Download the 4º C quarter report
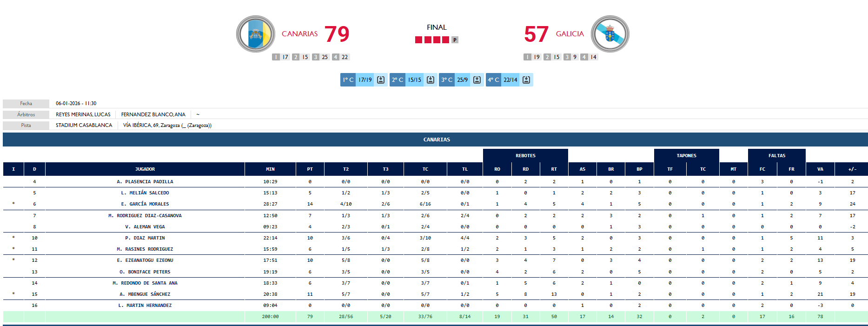 click(x=526, y=80)
